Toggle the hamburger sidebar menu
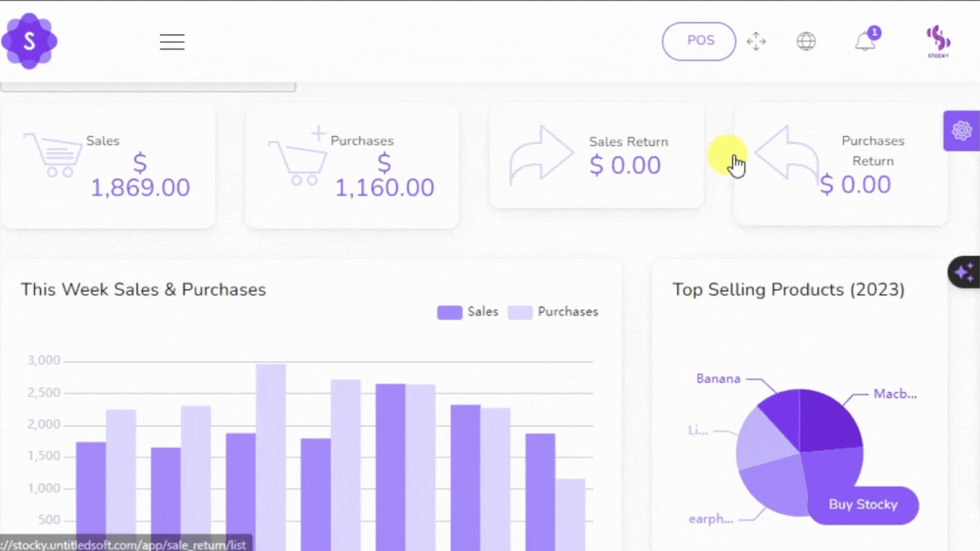 coord(172,42)
